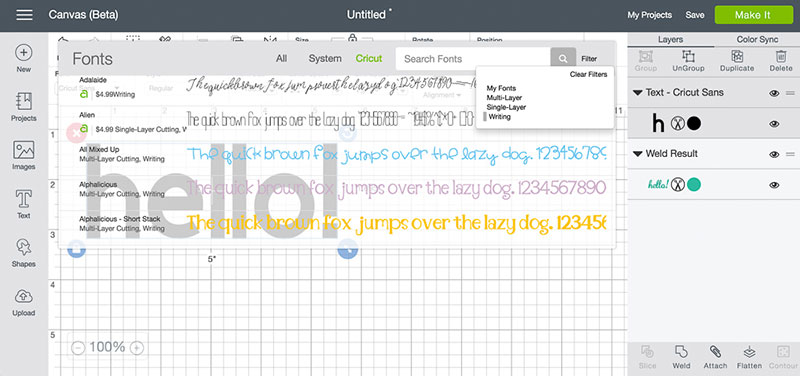Screen dimensions: 800x376
Task: Show All fonts tab
Action: pyautogui.click(x=282, y=59)
